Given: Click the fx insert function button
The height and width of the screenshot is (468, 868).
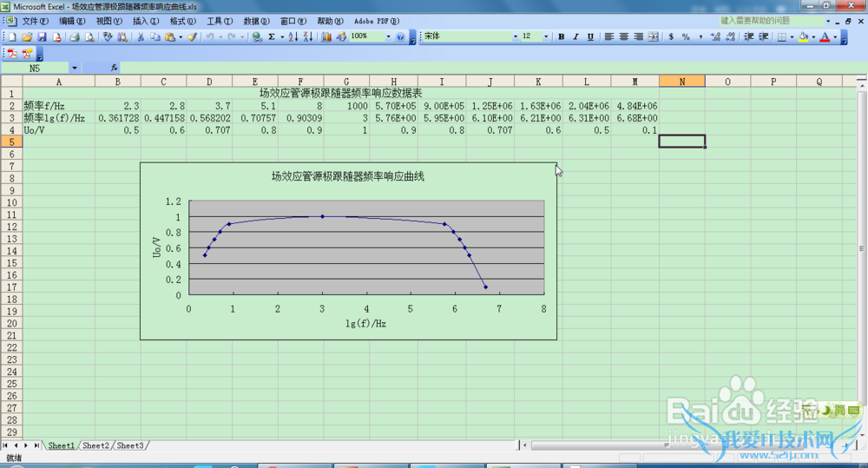Looking at the screenshot, I should 114,67.
